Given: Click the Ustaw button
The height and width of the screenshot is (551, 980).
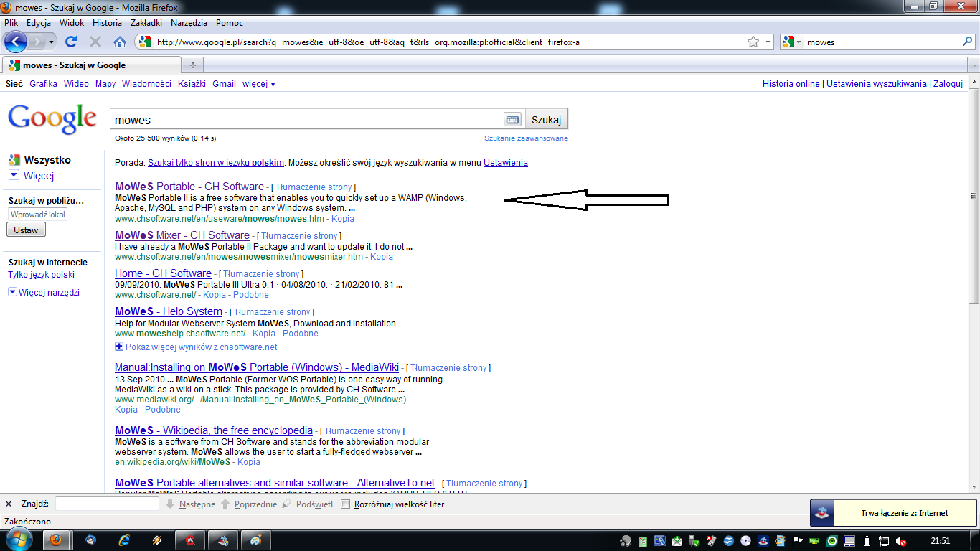Looking at the screenshot, I should click(x=26, y=230).
